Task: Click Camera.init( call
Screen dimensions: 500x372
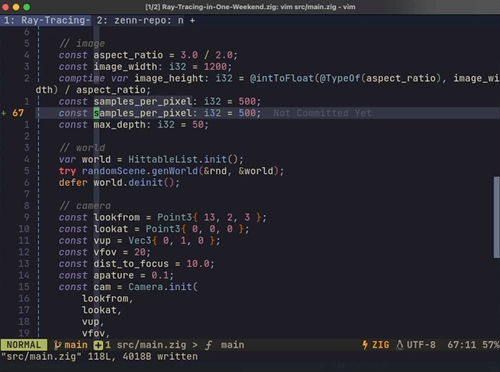Action: pos(163,287)
